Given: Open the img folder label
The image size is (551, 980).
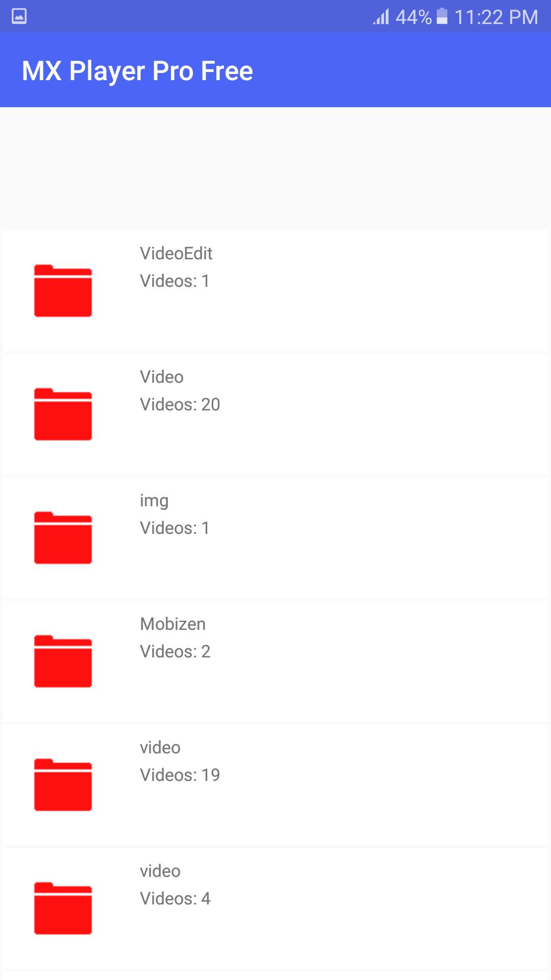Looking at the screenshot, I should [x=154, y=501].
